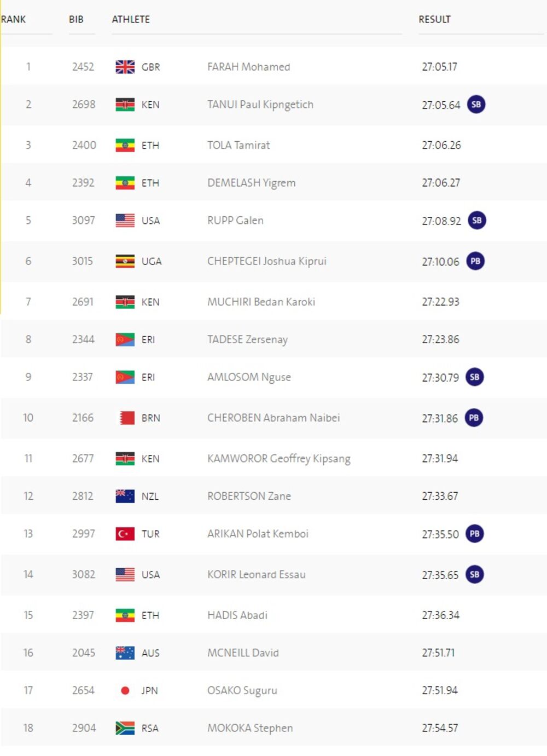Open KAMWOROR Geoffrey Kipsang's name link
This screenshot has height=756, width=547.
tap(278, 459)
